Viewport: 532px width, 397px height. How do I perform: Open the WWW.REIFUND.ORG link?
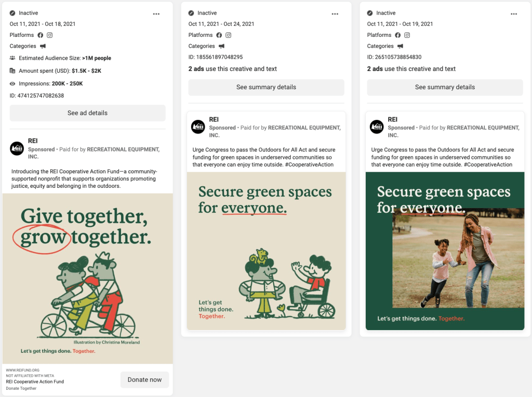point(23,370)
